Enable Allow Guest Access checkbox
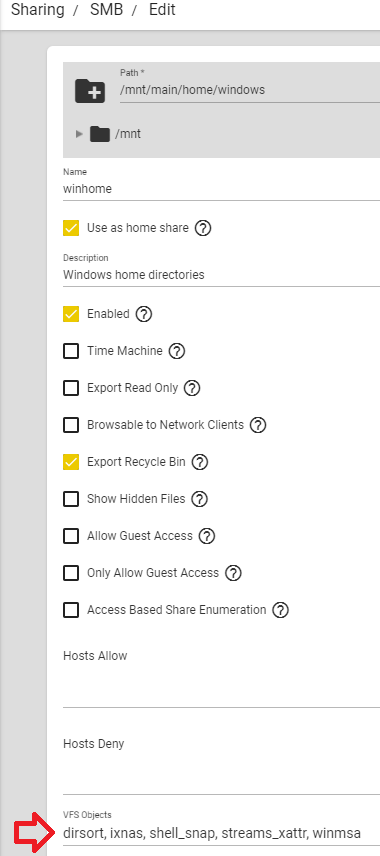The image size is (380, 856). (71, 536)
